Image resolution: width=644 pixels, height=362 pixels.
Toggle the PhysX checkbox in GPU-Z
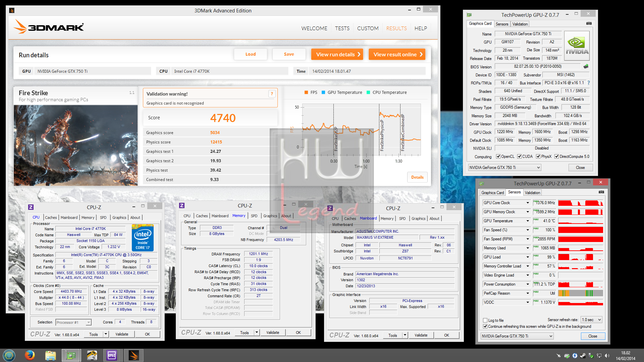(x=538, y=157)
